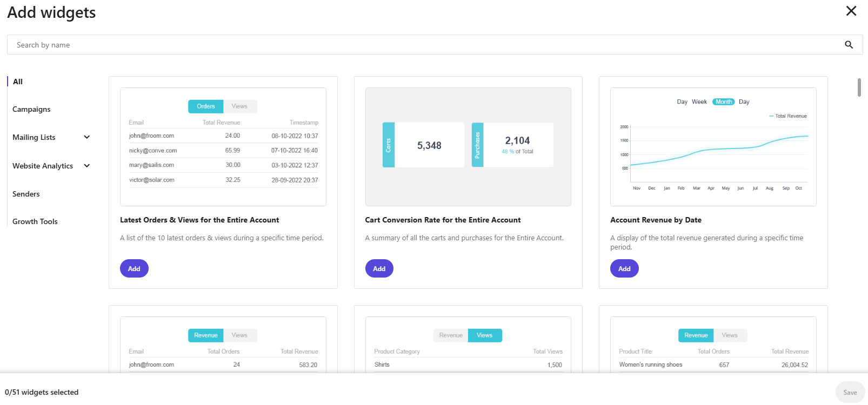
Task: Expand the Website Analytics category
Action: click(x=86, y=166)
